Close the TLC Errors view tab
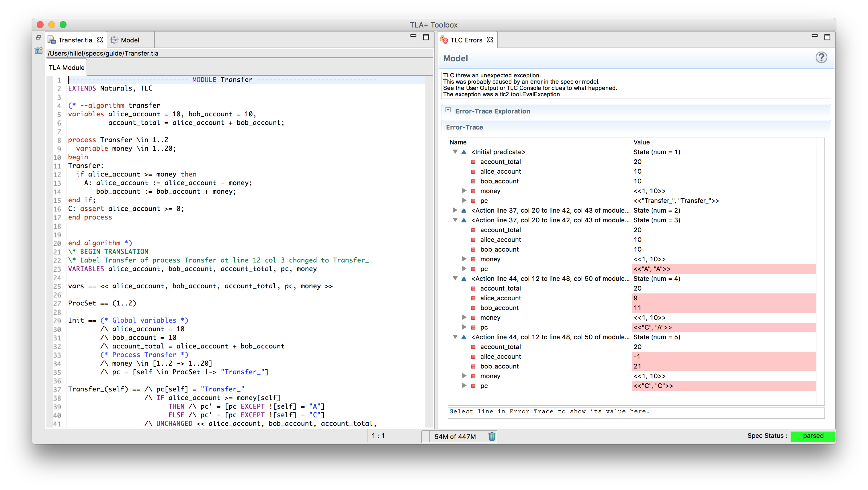 (x=490, y=40)
